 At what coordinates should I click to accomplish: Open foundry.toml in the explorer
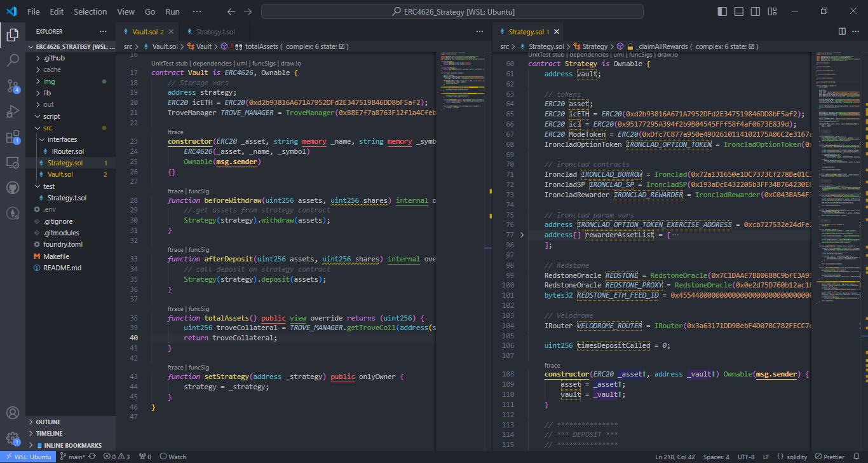pos(71,244)
